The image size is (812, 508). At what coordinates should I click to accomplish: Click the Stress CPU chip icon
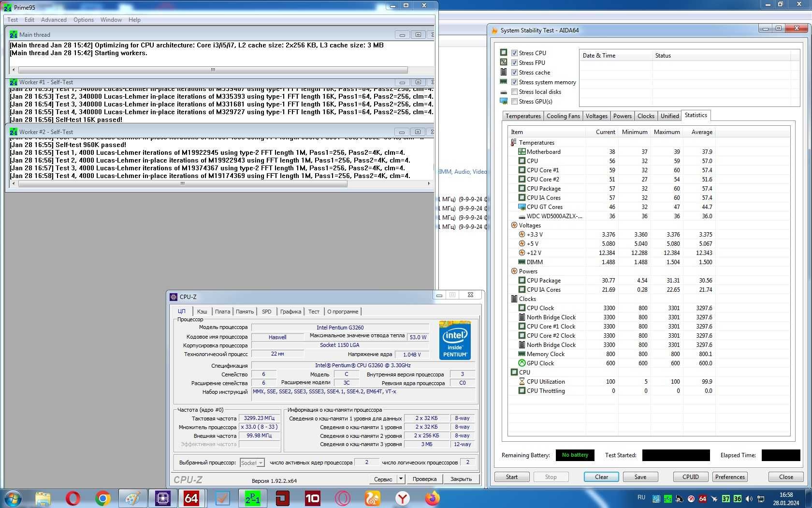click(x=504, y=53)
